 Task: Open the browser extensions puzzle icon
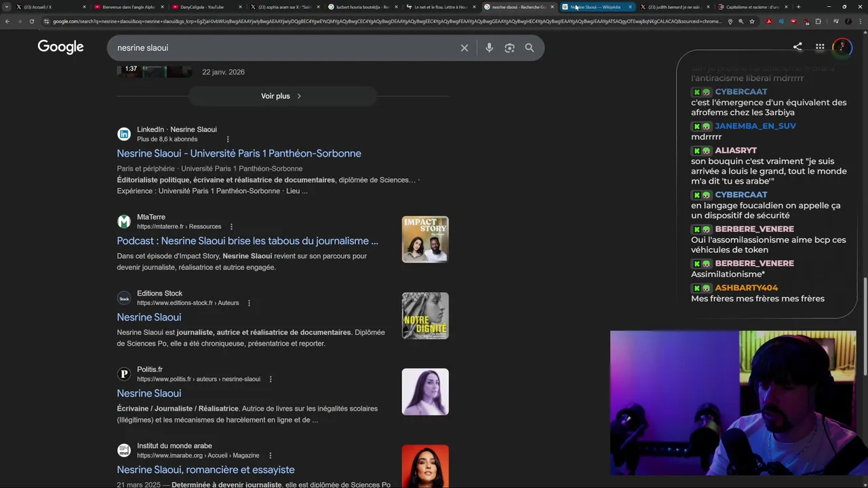[818, 22]
